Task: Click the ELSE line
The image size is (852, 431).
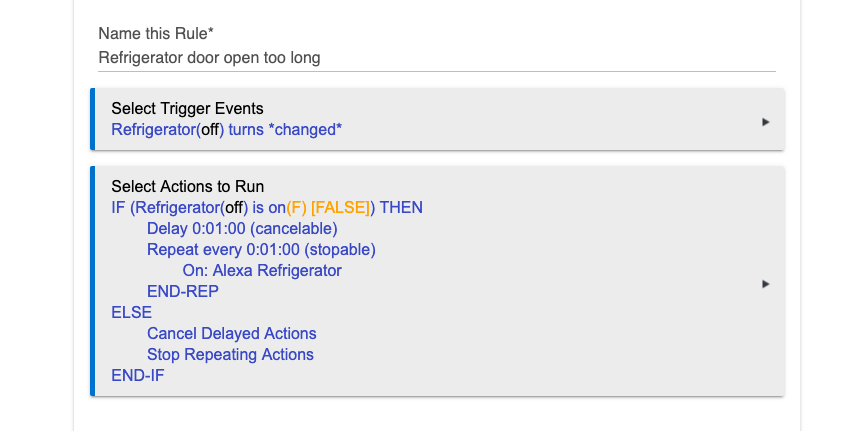Action: pyautogui.click(x=131, y=313)
